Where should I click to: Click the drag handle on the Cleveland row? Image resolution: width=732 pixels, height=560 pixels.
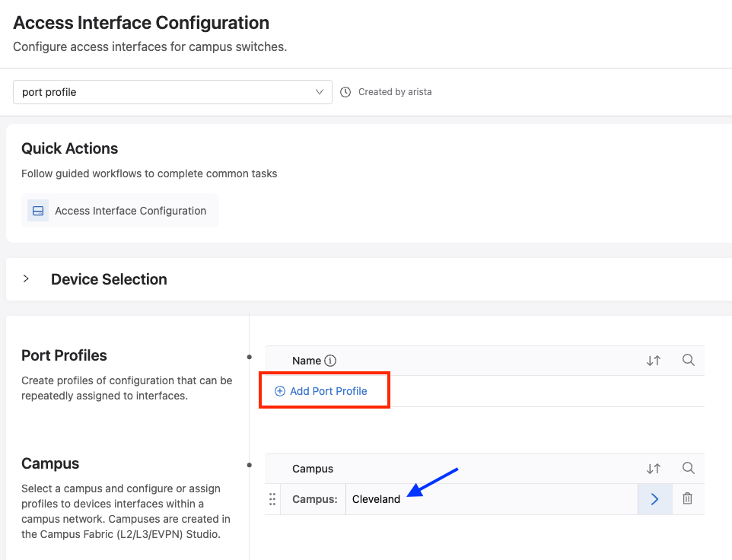[272, 499]
